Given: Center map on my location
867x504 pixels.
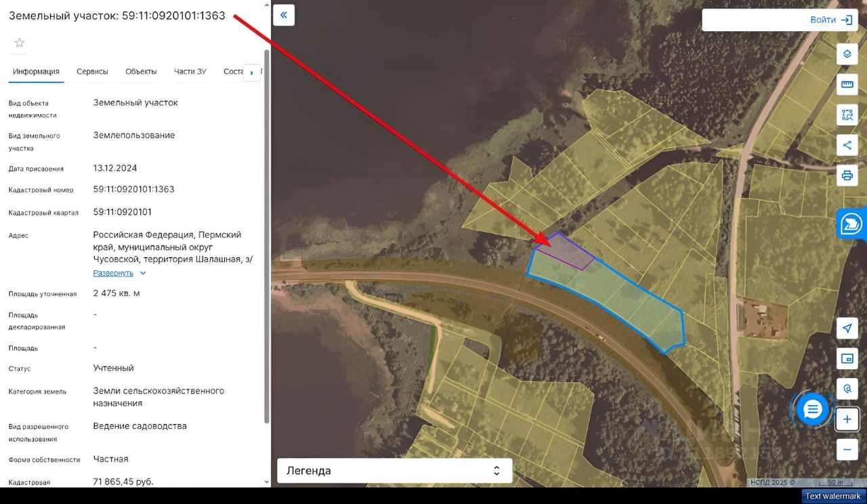Looking at the screenshot, I should coord(847,329).
